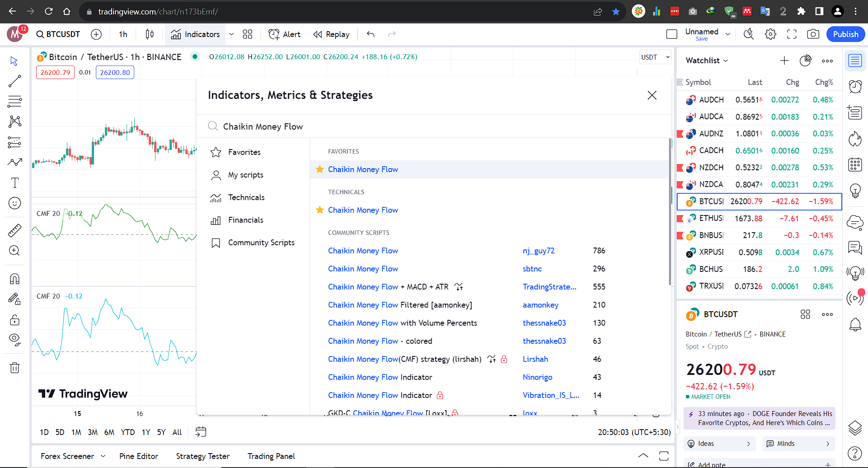
Task: Open public chats cloud icon
Action: click(855, 222)
